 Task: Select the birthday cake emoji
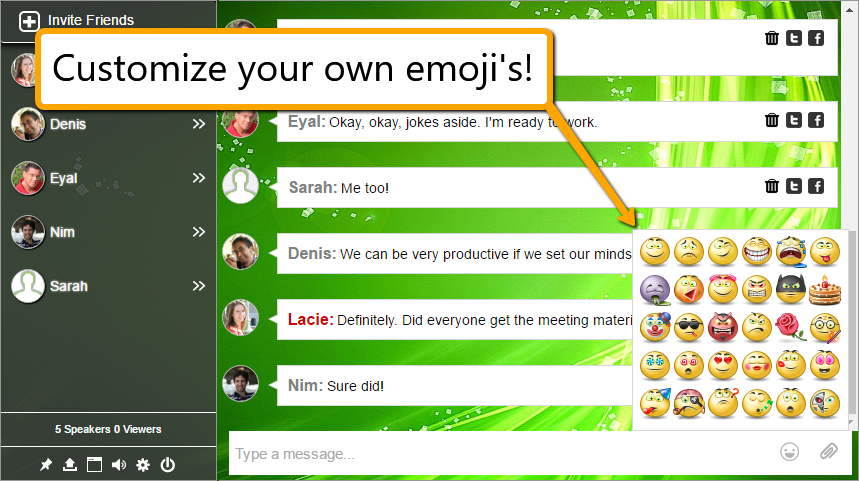[825, 290]
